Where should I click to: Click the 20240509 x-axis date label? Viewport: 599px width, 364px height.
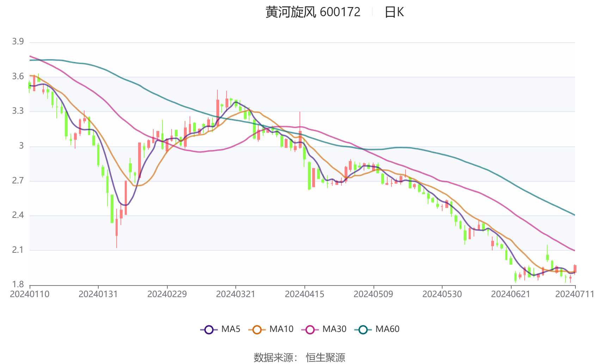[x=373, y=294]
